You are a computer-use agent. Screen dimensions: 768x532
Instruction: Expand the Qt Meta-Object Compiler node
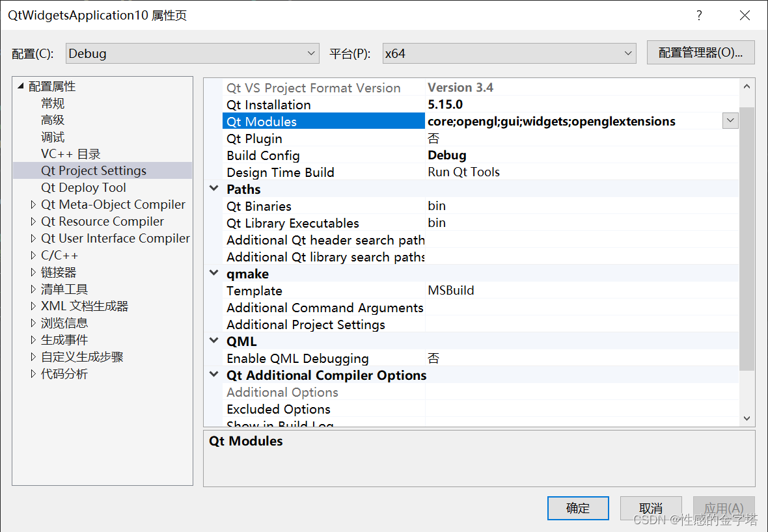33,204
